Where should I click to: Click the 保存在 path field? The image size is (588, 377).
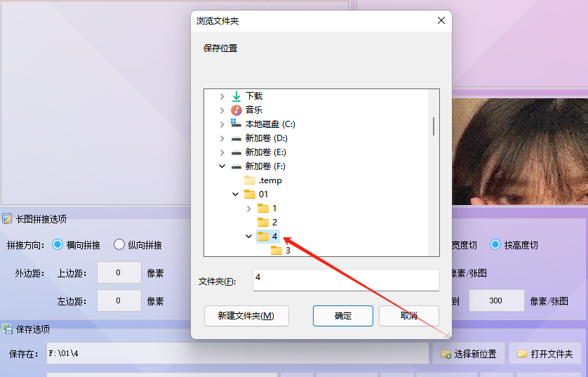[x=237, y=353]
